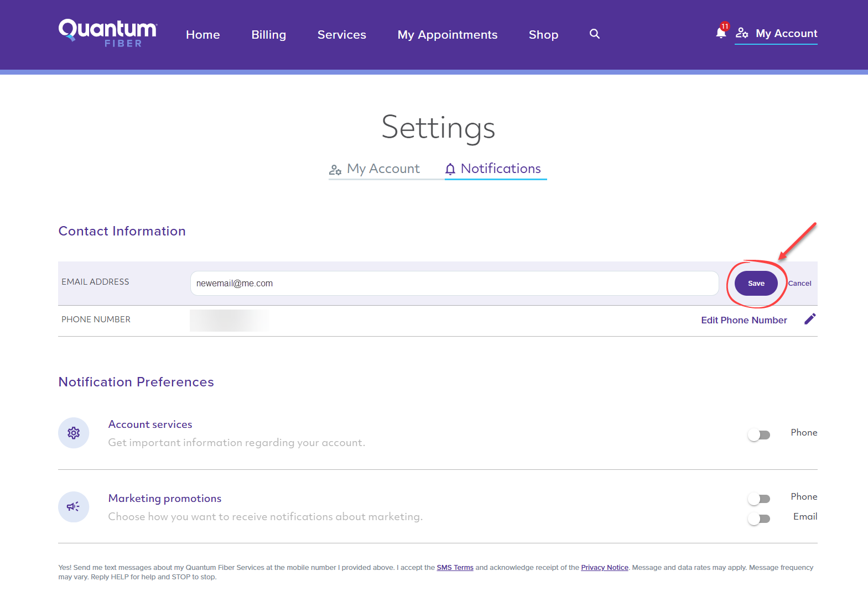Save the new email address

tap(756, 283)
